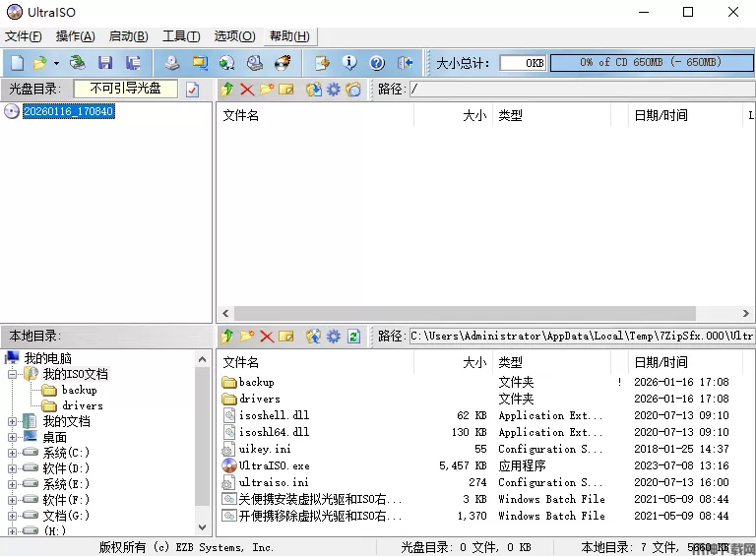Click the Exit door icon in toolbar

pos(405,63)
